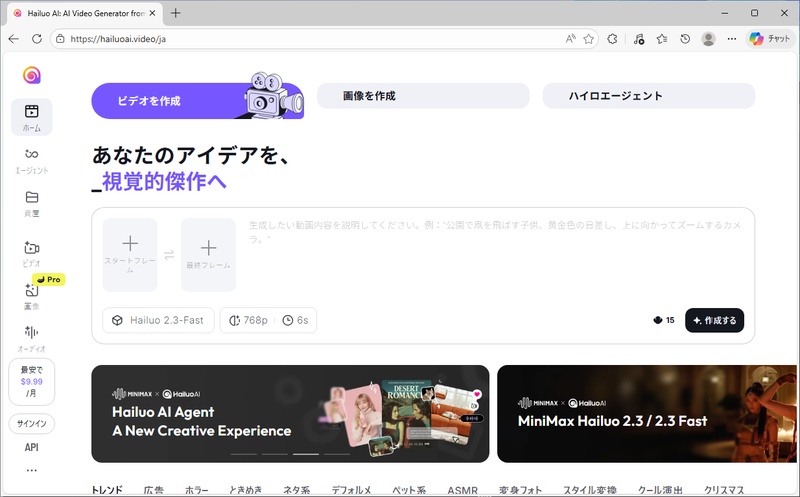
Task: Click the media music note icon
Action: pos(638,39)
